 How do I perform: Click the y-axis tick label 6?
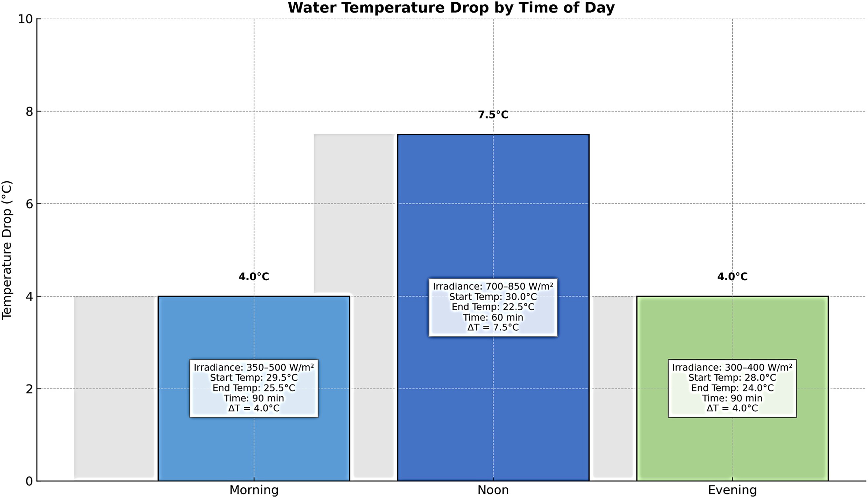point(29,204)
